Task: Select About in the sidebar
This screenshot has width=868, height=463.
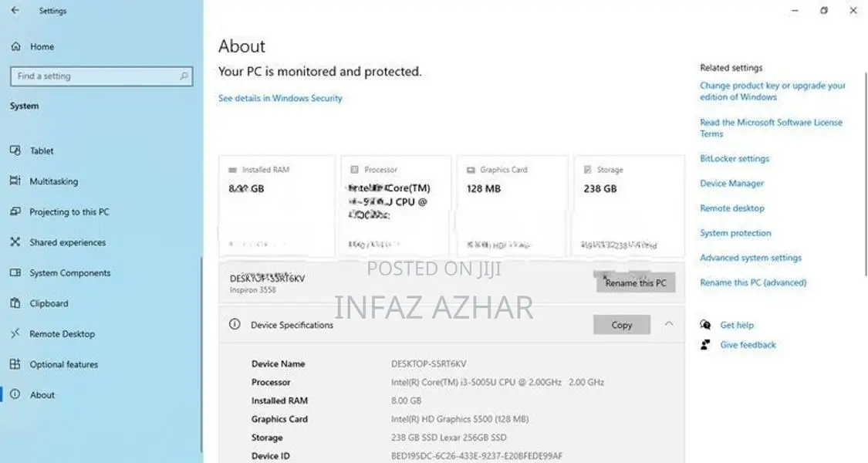Action: [42, 395]
